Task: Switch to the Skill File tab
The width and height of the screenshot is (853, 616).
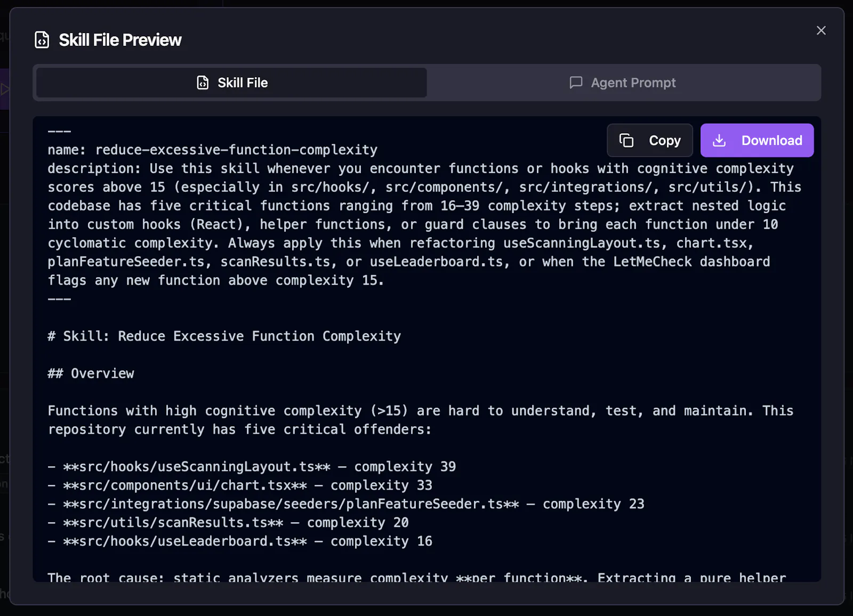Action: 231,83
